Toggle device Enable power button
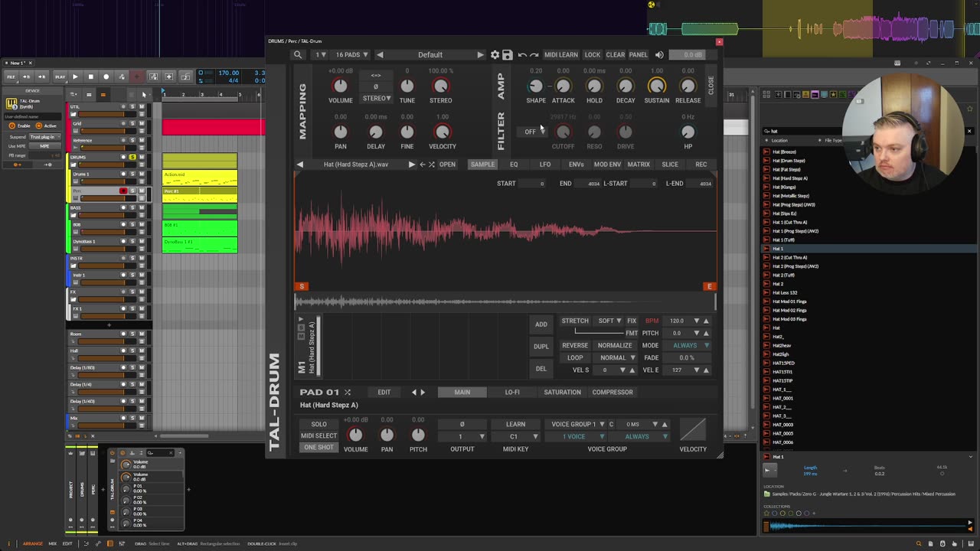Viewport: 980px width, 551px height. click(12, 126)
